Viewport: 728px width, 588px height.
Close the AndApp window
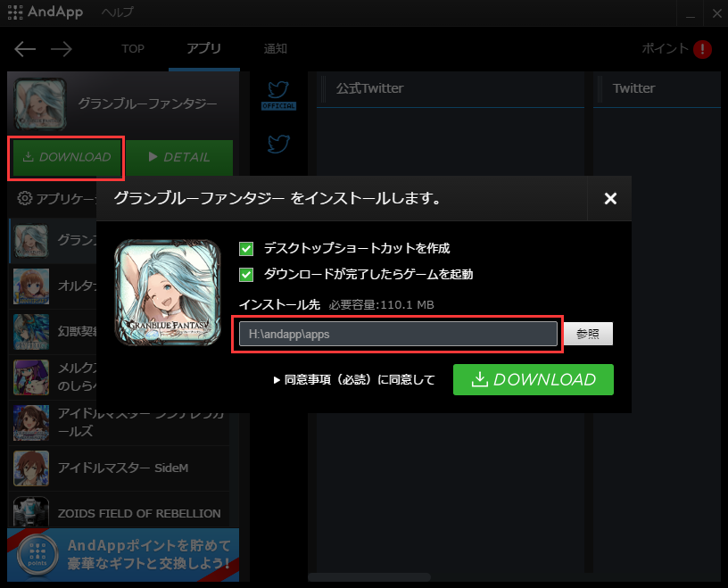click(x=716, y=13)
